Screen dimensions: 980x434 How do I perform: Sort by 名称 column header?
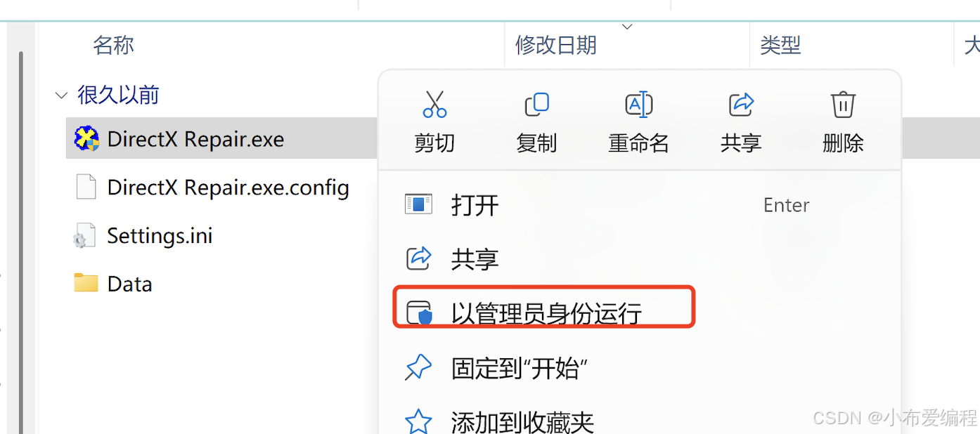(113, 46)
